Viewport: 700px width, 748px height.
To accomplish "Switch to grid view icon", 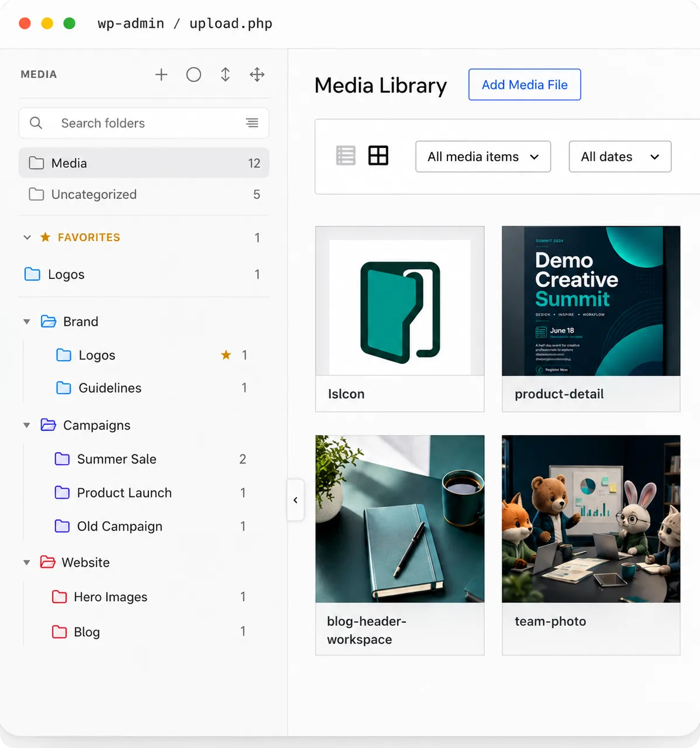I will [378, 156].
